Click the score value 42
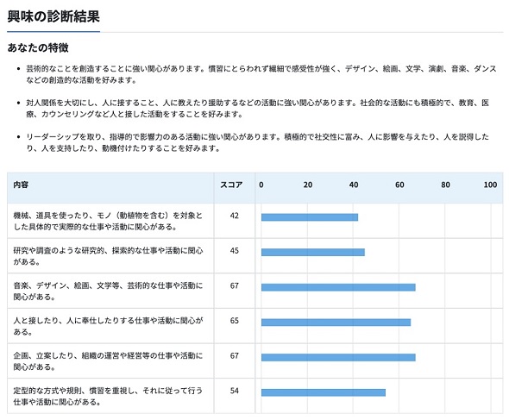The width and height of the screenshot is (509, 420). click(235, 216)
